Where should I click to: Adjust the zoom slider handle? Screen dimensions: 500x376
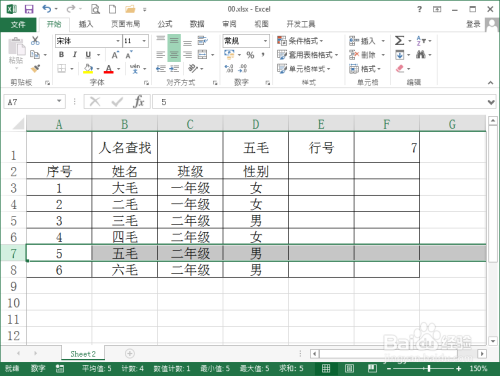point(429,368)
